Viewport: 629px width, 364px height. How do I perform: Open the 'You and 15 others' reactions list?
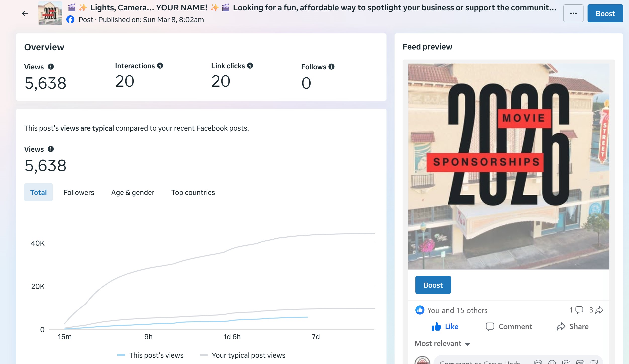[x=457, y=310]
